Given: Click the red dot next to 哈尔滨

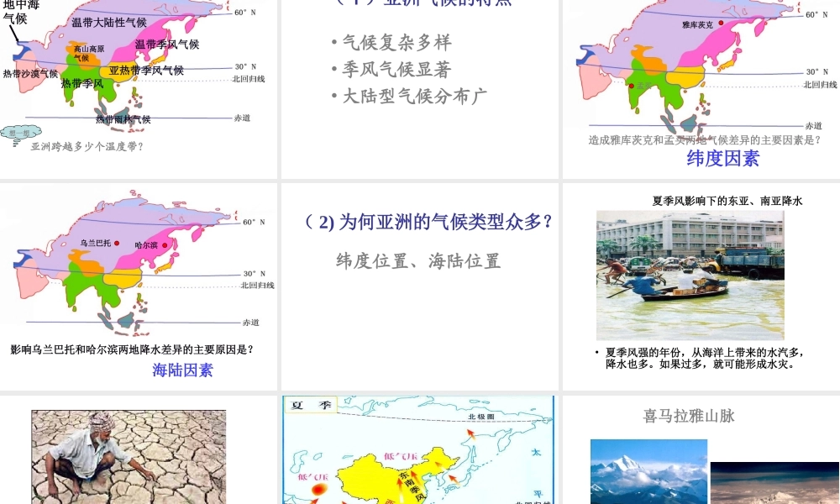Looking at the screenshot, I should [165, 245].
